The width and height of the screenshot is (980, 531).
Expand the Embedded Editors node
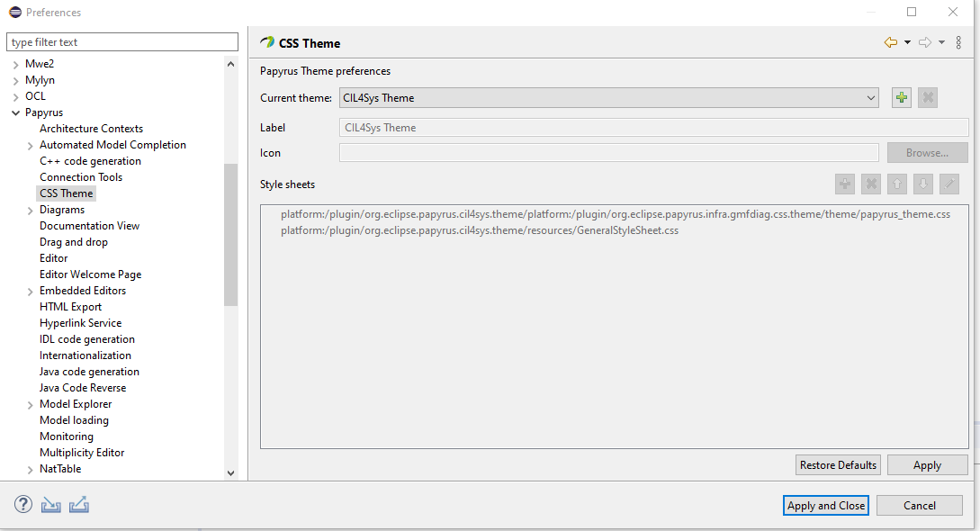[30, 291]
